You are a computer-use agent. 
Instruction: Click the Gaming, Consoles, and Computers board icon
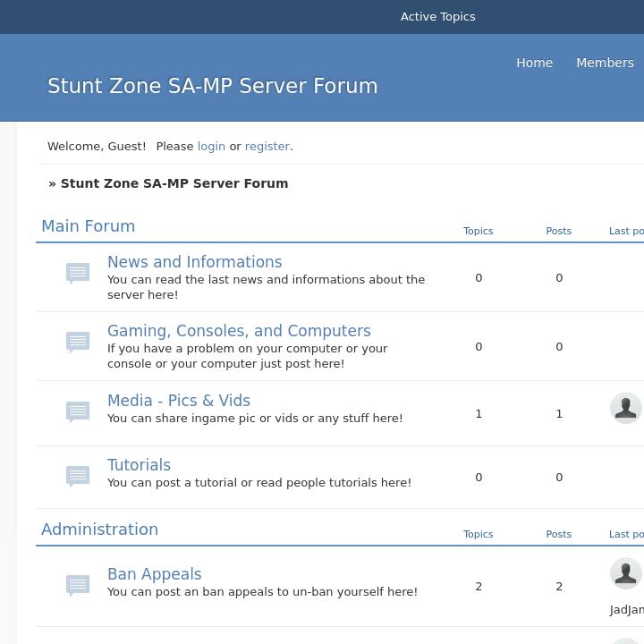pyautogui.click(x=78, y=342)
